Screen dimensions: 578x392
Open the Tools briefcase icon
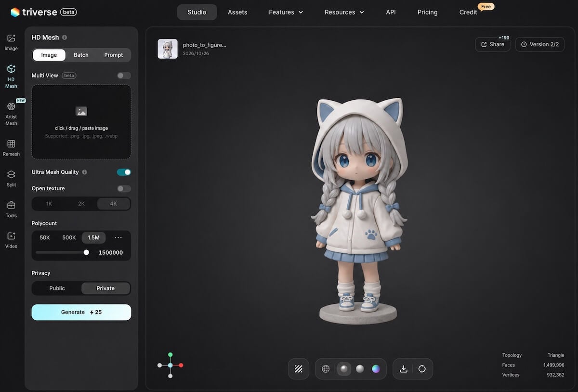coord(11,205)
